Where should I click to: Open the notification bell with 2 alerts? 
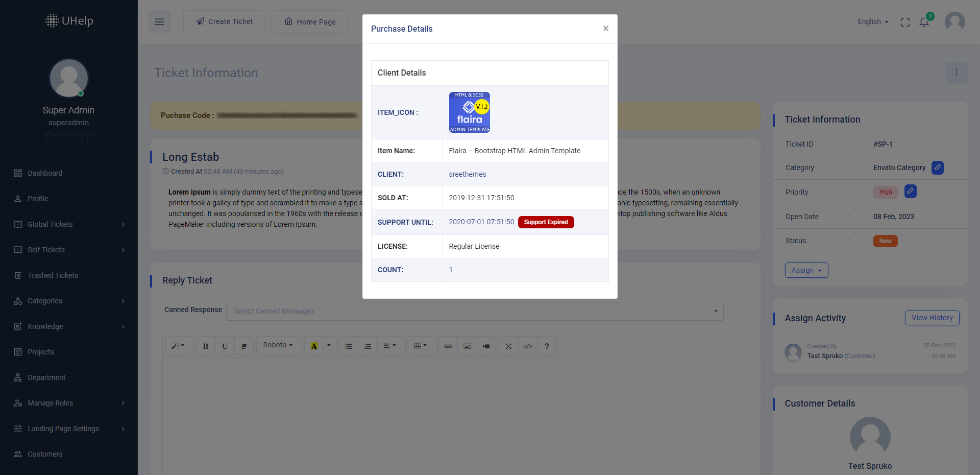point(924,22)
